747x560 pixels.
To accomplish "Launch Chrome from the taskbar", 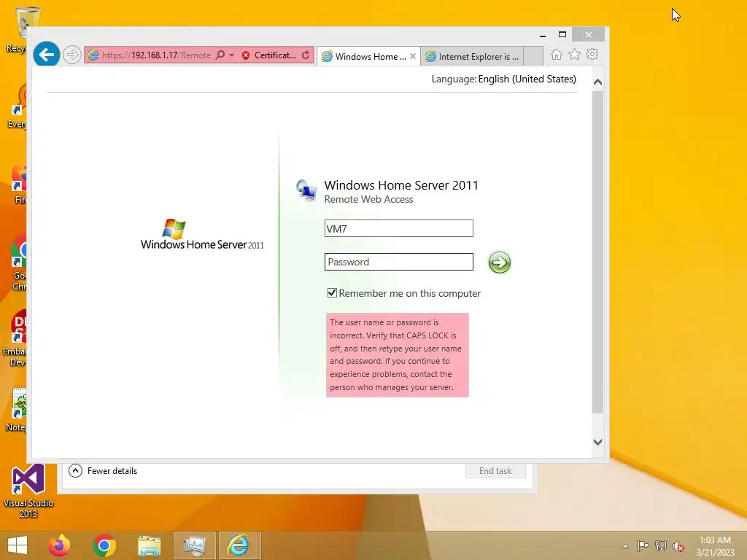I will (104, 545).
